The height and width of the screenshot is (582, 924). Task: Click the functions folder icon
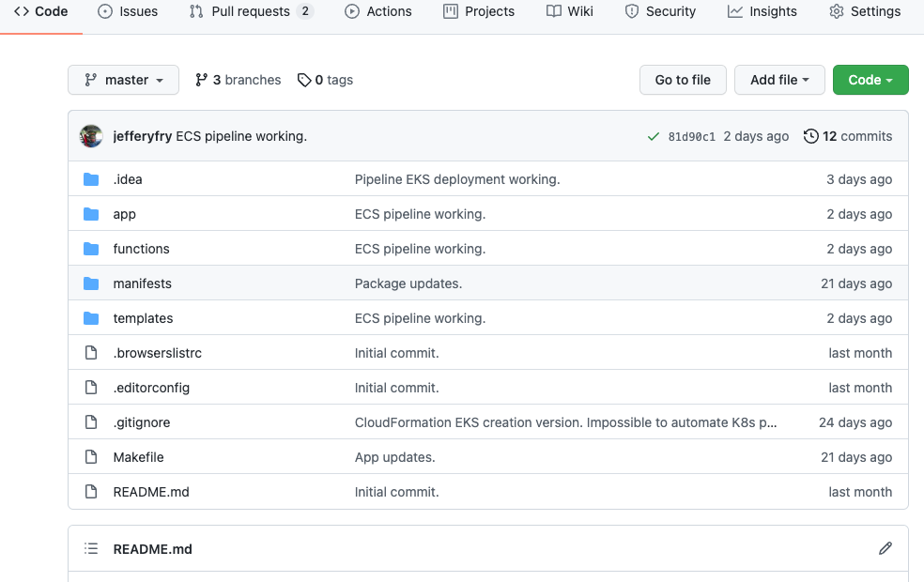91,249
